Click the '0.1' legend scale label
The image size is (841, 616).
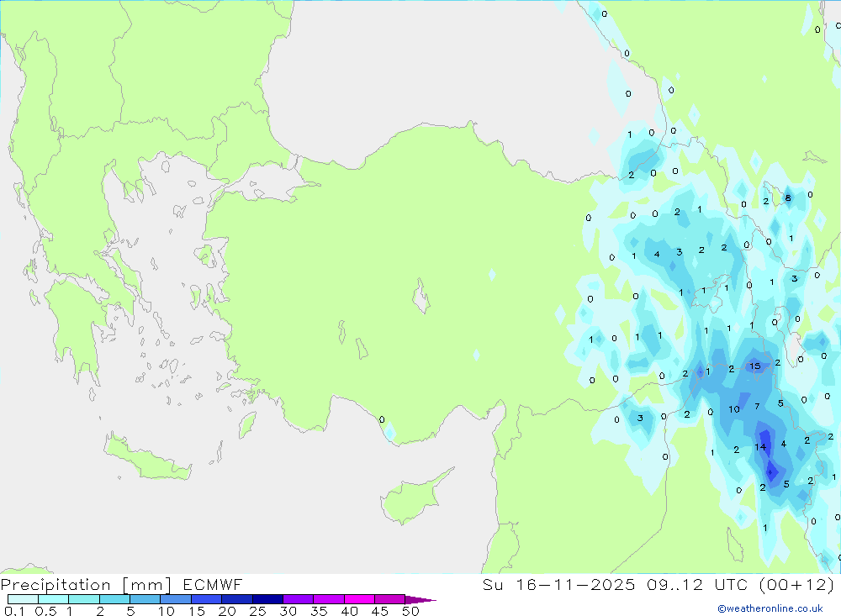[14, 611]
